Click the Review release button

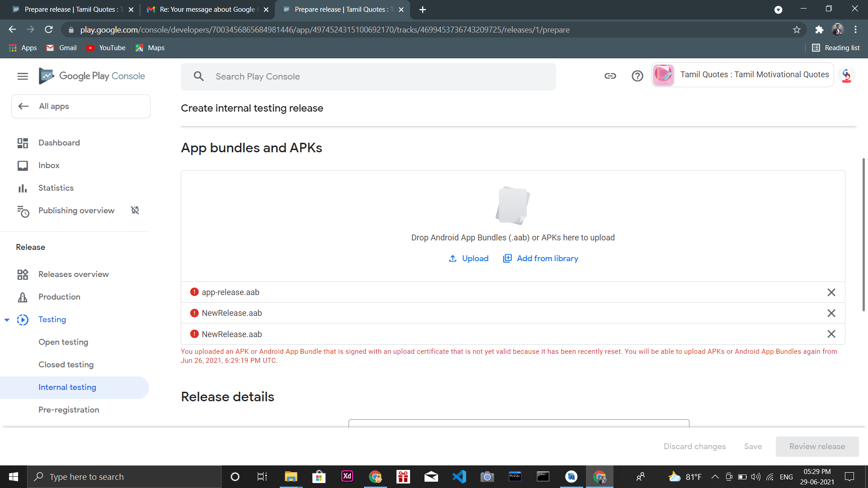(x=817, y=446)
